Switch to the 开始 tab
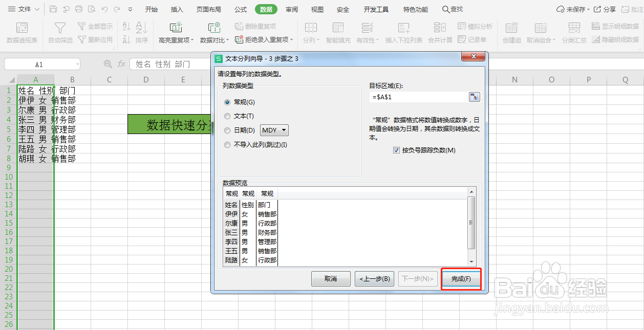Screen dimensions: 644x330 pyautogui.click(x=152, y=9)
